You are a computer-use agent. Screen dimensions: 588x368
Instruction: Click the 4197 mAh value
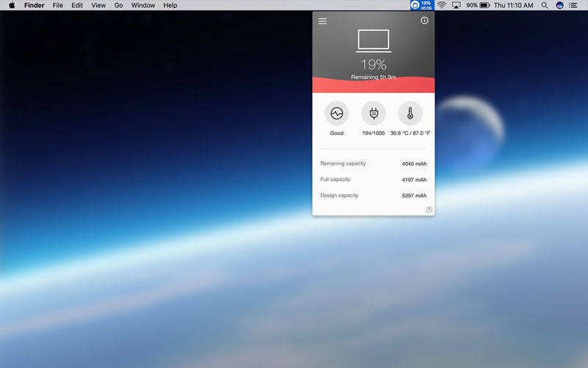(x=414, y=180)
